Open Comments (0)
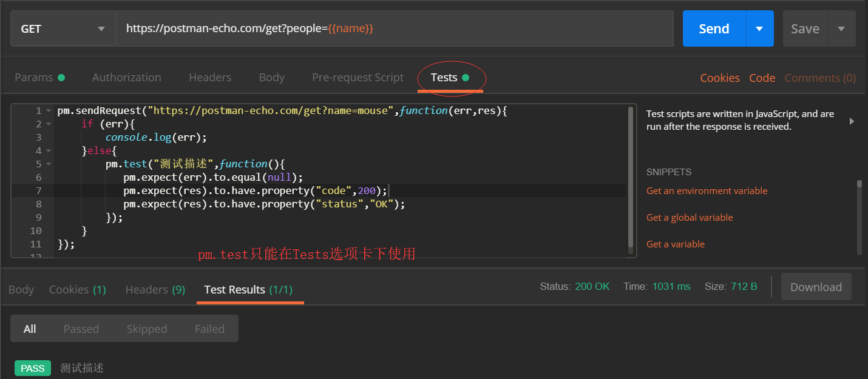This screenshot has width=868, height=379. [x=820, y=78]
